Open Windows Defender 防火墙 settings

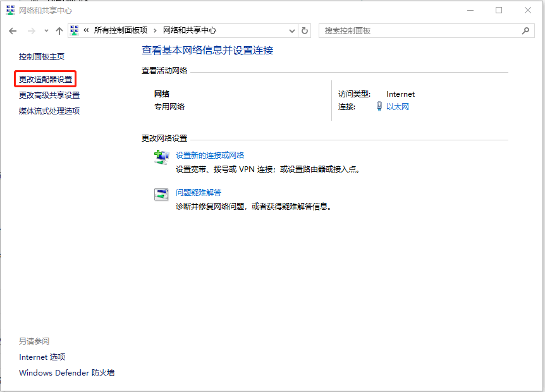point(66,373)
